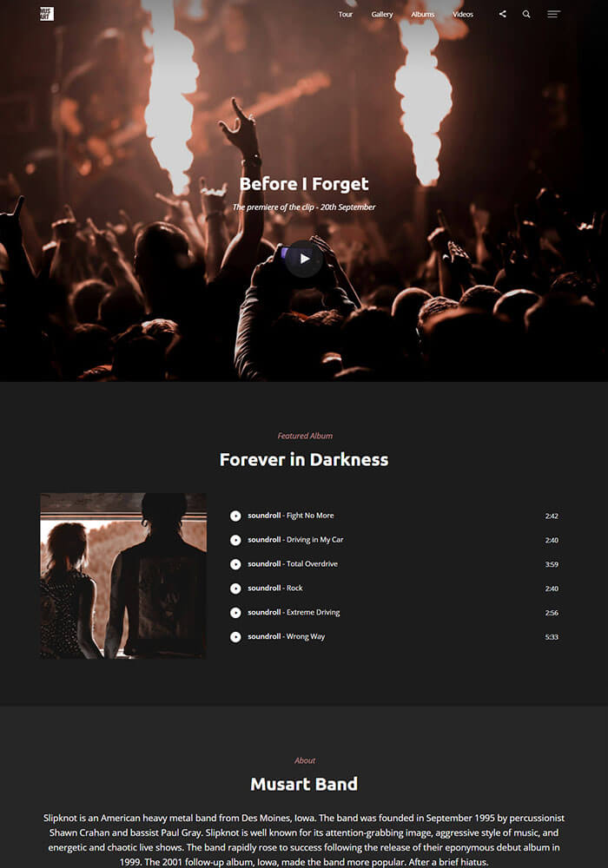Open the hamburger side menu icon
Image resolution: width=608 pixels, height=868 pixels.
(554, 14)
